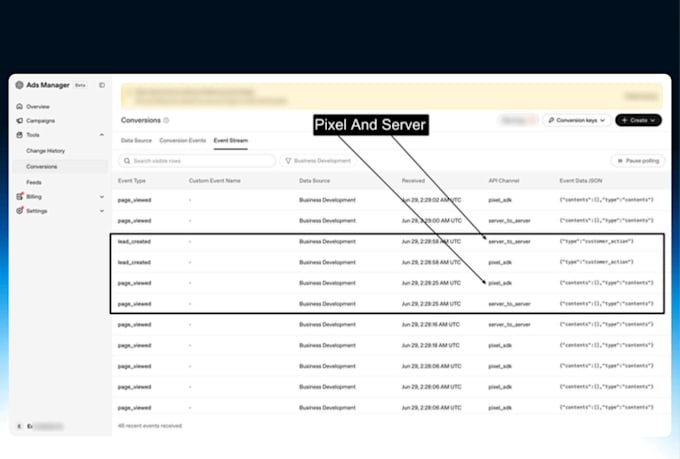
Task: Click the Campaigns megaphone icon
Action: point(20,121)
